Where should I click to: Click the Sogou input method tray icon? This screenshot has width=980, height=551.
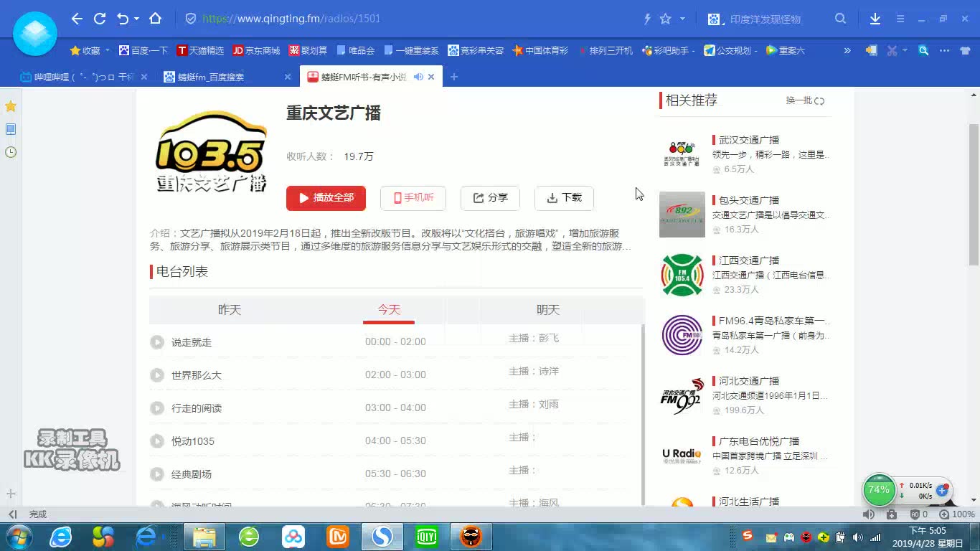[x=748, y=536]
